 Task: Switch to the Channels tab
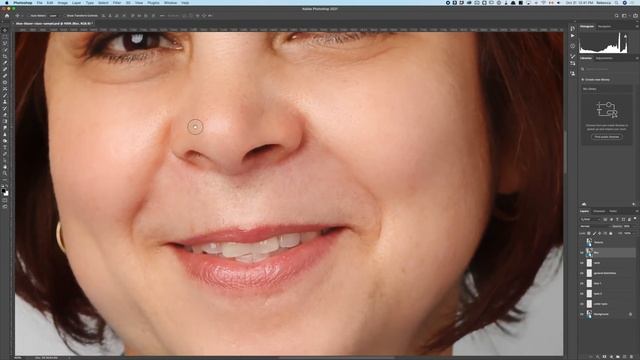(599, 211)
